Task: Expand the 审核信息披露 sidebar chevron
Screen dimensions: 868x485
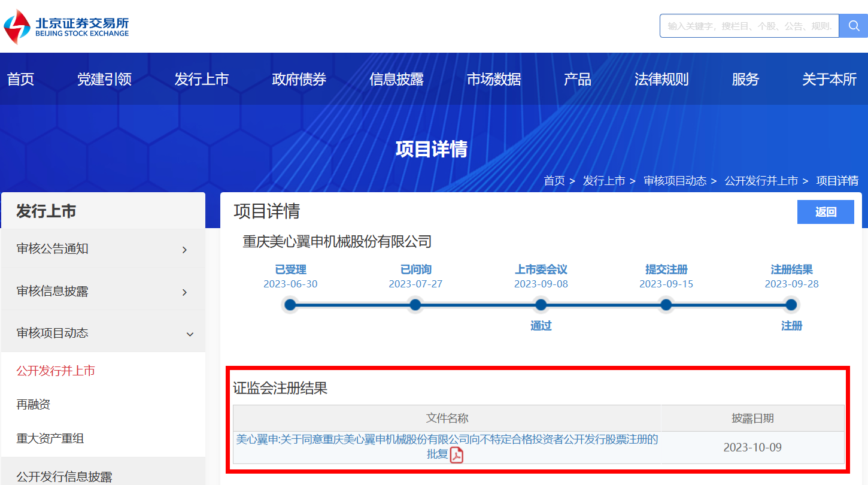Action: tap(184, 292)
